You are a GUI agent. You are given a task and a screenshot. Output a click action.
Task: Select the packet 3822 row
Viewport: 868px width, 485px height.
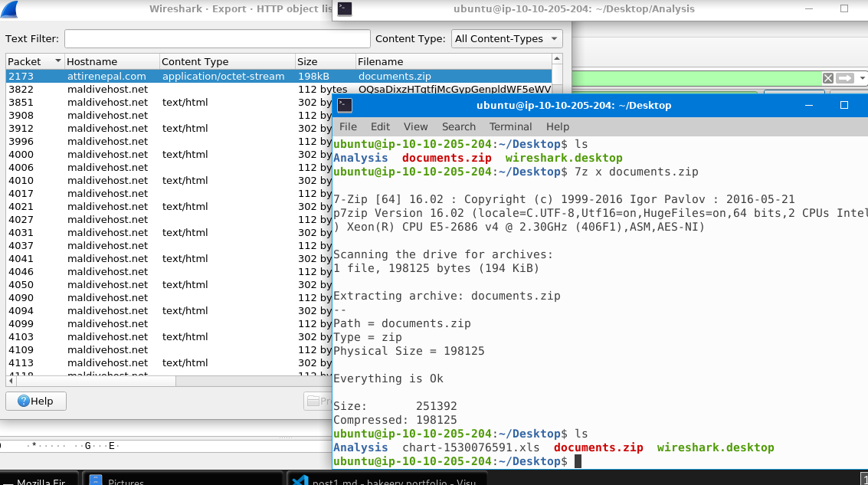click(278, 89)
